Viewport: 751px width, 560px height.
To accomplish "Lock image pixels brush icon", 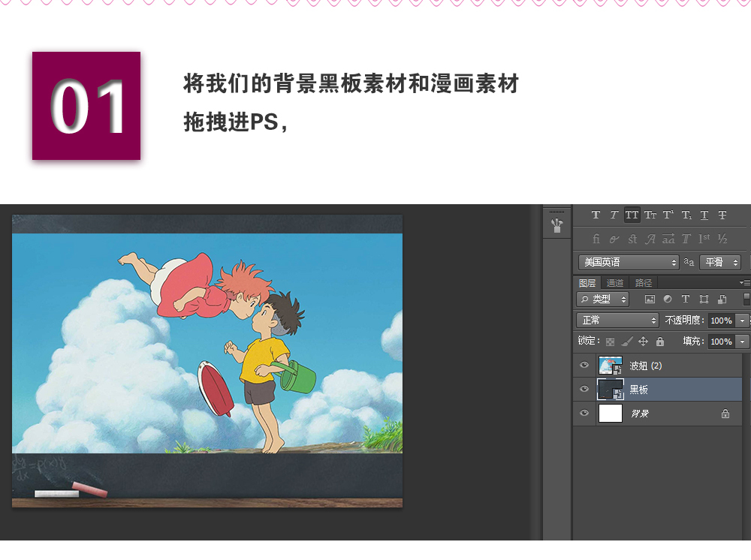I will [x=627, y=342].
